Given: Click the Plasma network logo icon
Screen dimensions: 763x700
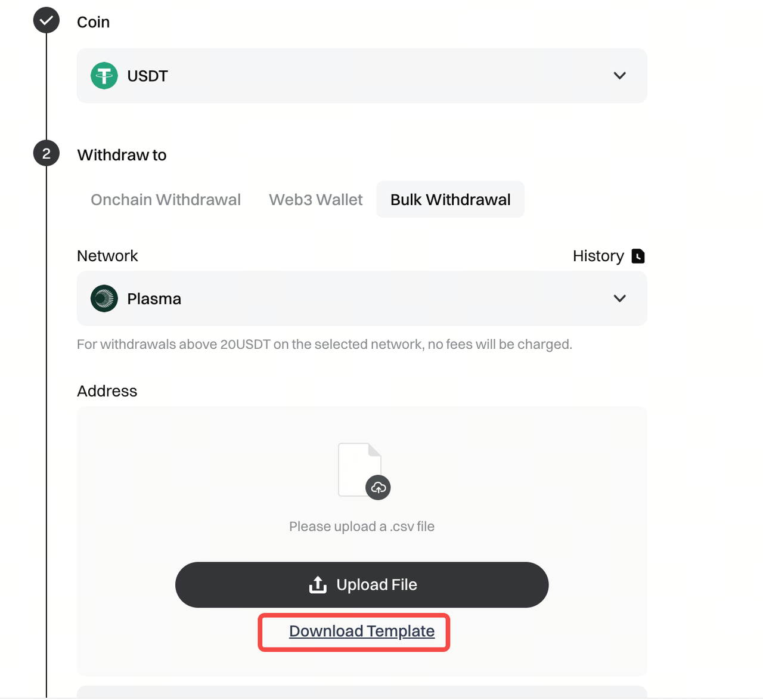Looking at the screenshot, I should [104, 299].
